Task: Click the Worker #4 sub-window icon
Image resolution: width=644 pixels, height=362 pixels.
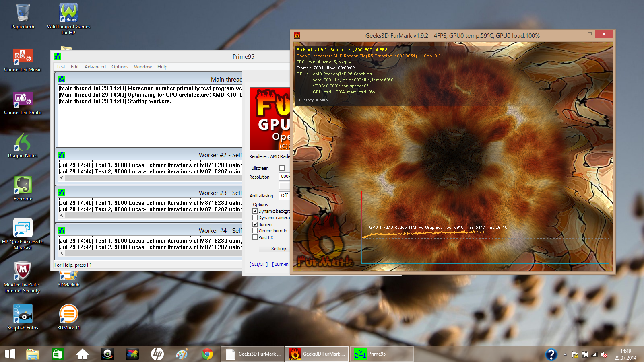Action: point(62,230)
